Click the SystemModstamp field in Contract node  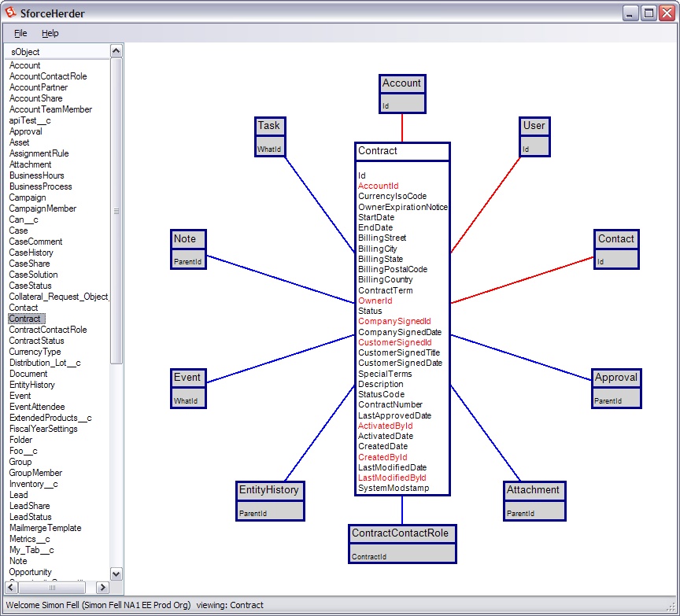(x=394, y=488)
